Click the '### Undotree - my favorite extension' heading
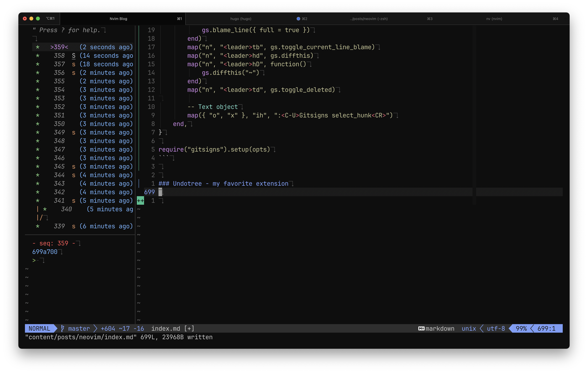Viewport: 588px width, 373px height. (223, 184)
